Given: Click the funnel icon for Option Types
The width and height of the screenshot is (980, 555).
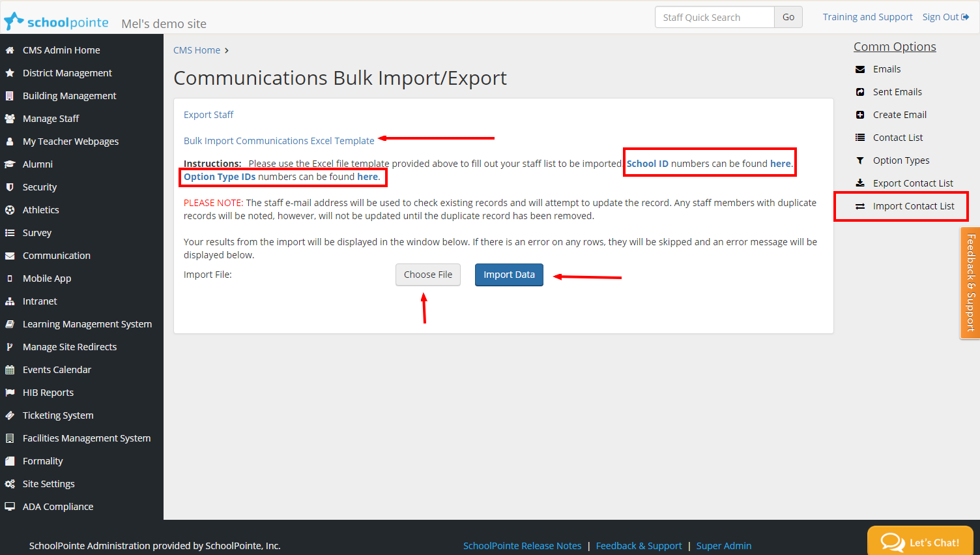Looking at the screenshot, I should (860, 160).
